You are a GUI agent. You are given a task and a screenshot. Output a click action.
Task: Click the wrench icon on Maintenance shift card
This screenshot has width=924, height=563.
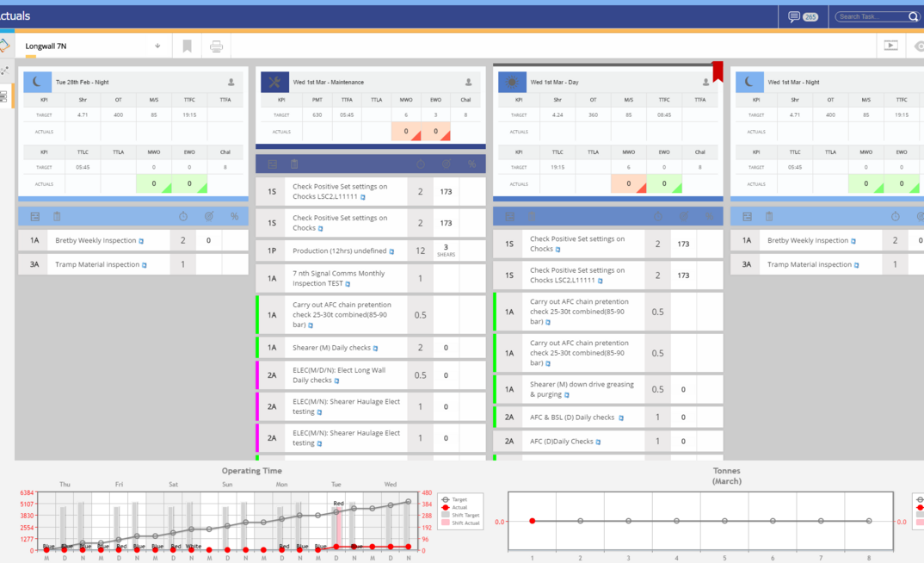pos(275,82)
